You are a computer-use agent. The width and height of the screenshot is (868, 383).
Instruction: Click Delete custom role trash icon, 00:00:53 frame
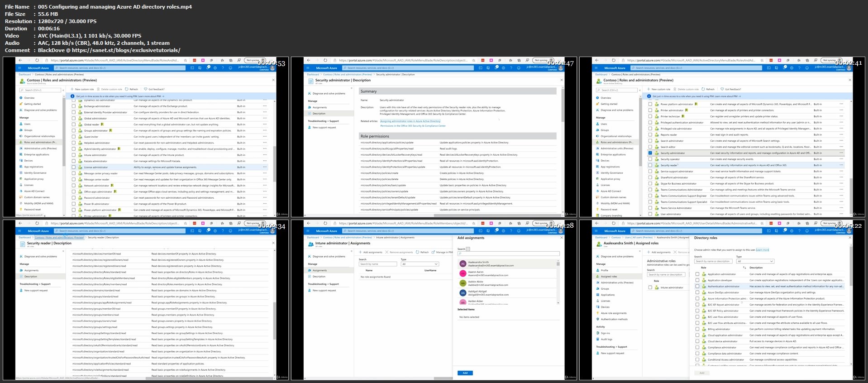click(98, 89)
